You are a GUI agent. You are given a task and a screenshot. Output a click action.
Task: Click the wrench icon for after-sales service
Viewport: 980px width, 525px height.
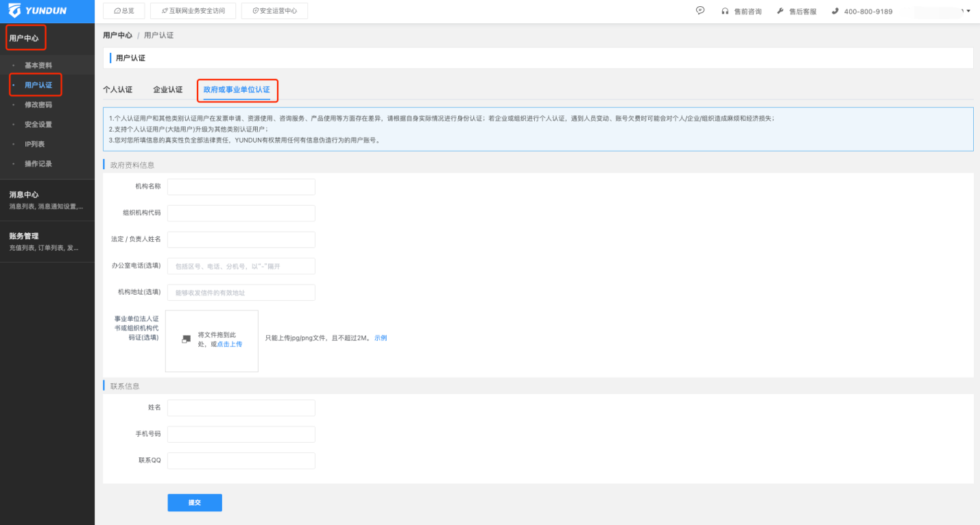click(x=780, y=11)
